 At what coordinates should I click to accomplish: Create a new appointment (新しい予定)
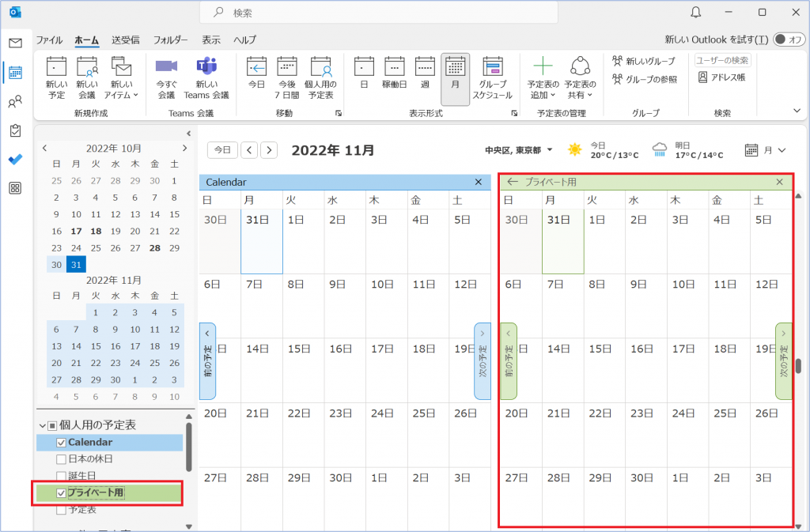[56, 77]
